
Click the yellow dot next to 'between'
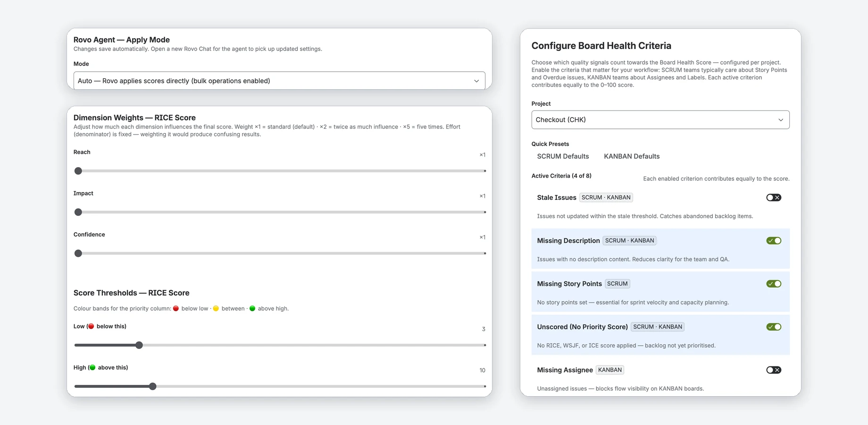click(x=216, y=308)
